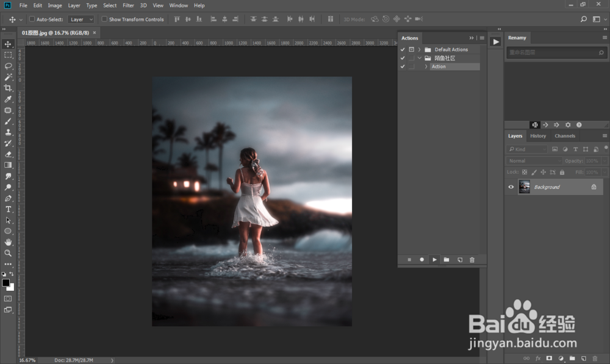Open the workspace switcher icon
Viewport: 610px width, 364px height.
597,19
